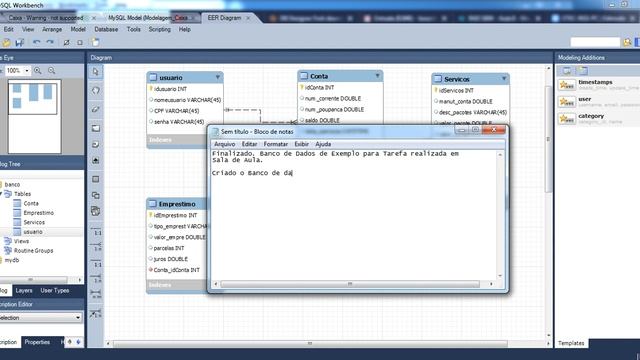
Task: Select the text note tool
Action: pyautogui.click(x=96, y=144)
